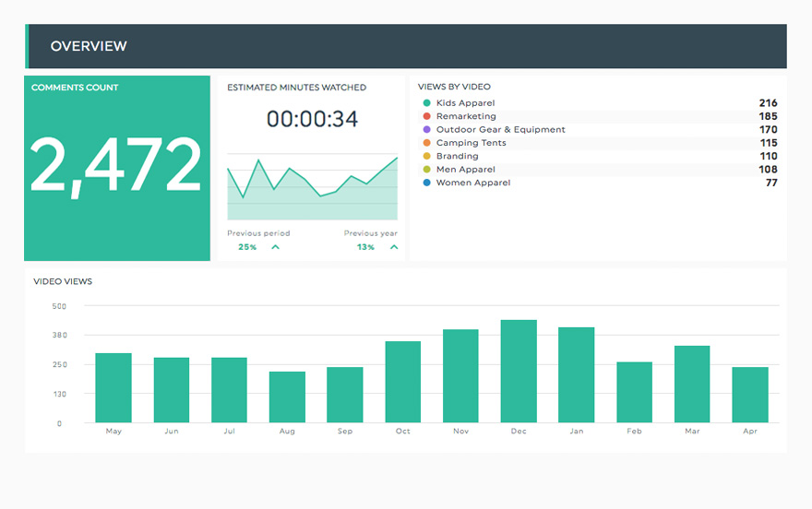Click the teal dot next to Kids Apparel

[x=426, y=103]
